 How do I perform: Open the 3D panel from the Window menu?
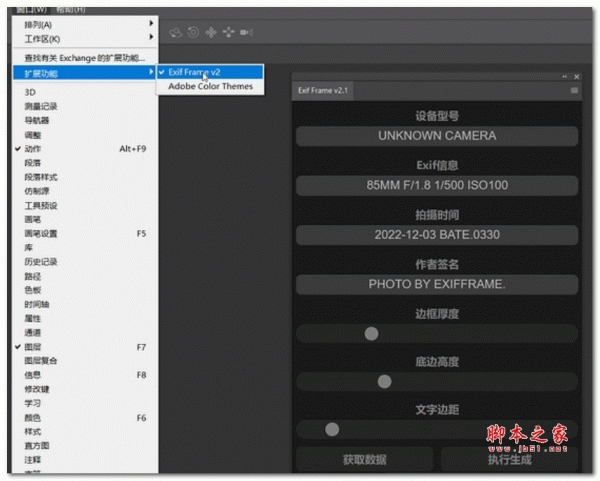85,92
